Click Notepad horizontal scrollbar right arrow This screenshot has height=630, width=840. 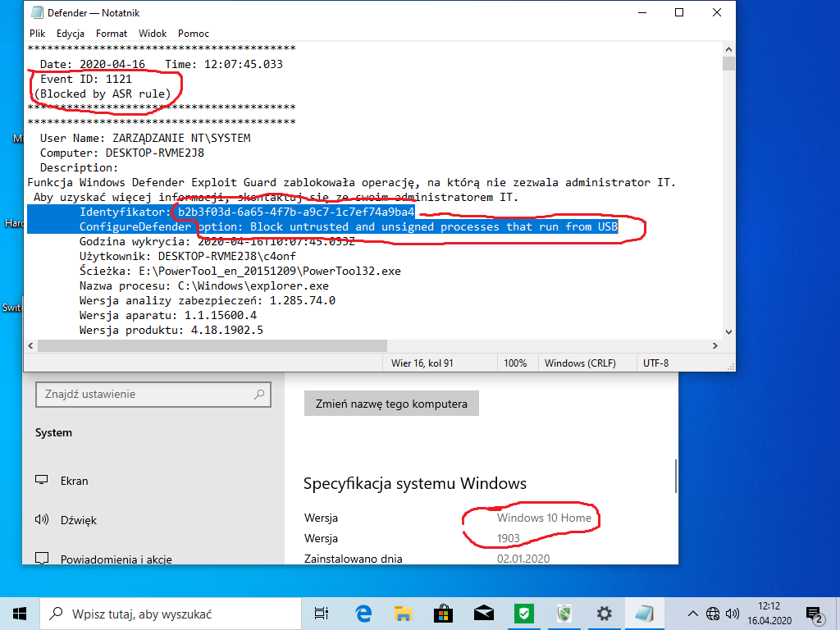click(715, 345)
